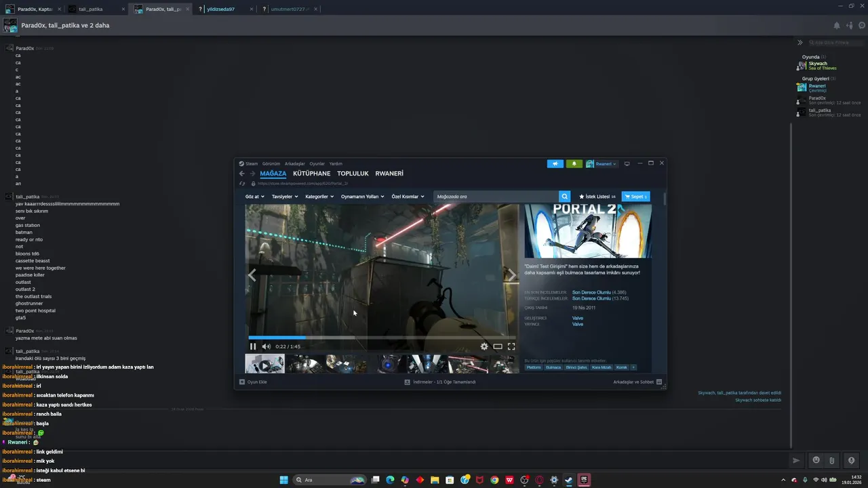The image size is (868, 488).
Task: Expand the 'Oynamanın Yolları' dropdown
Action: (x=362, y=197)
